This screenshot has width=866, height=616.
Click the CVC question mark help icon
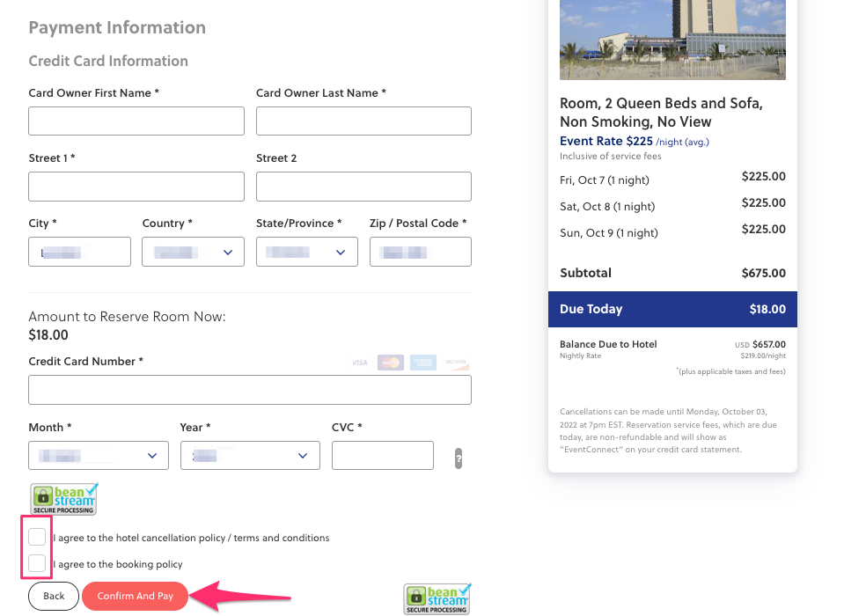click(x=459, y=458)
